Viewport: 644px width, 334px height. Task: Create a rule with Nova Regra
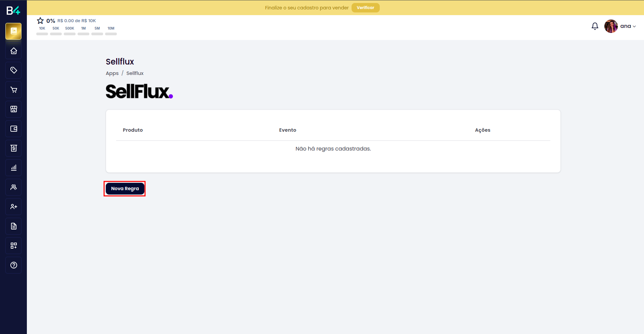click(x=125, y=189)
